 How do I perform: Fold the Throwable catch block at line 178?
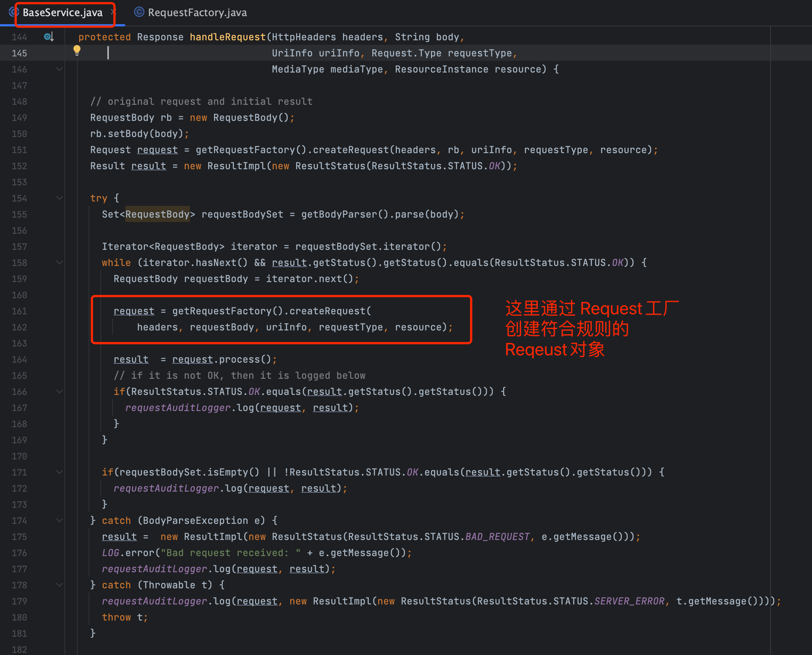pos(59,585)
